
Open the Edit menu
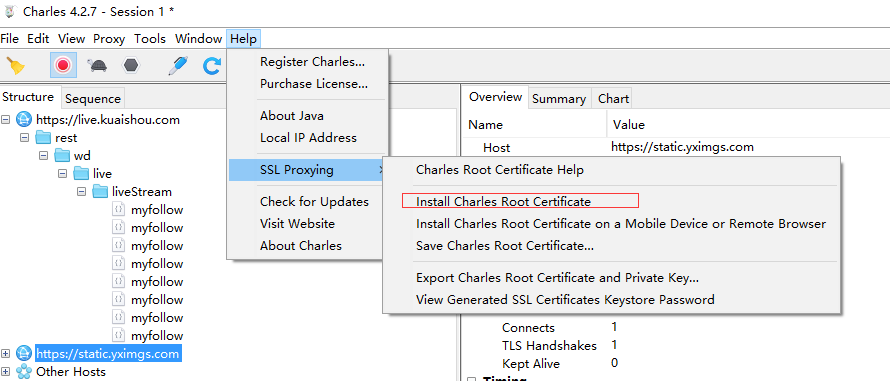pyautogui.click(x=38, y=39)
